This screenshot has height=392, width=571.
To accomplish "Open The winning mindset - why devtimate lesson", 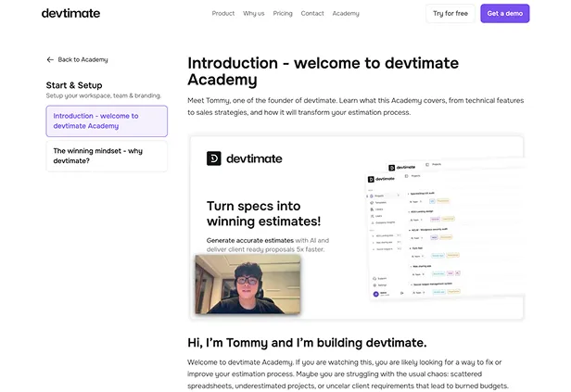I will [x=107, y=156].
